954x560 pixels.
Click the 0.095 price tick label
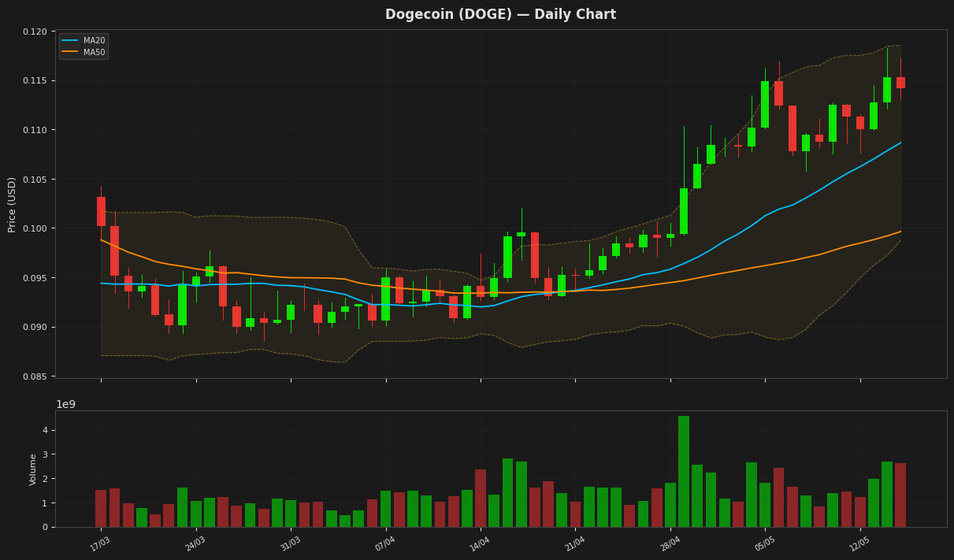tap(35, 278)
